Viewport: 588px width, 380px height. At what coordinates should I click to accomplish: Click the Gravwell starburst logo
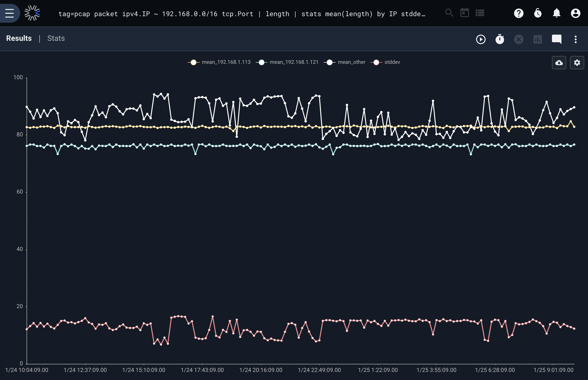(x=32, y=13)
